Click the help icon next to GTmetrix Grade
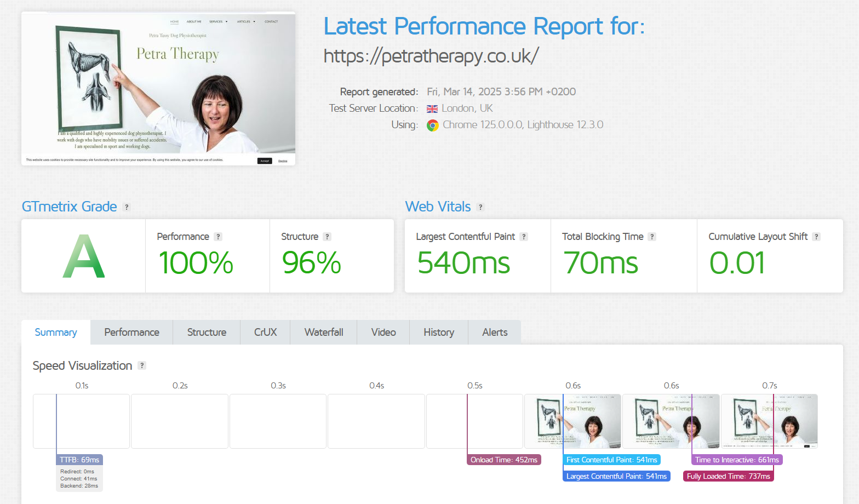The height and width of the screenshot is (504, 859). (x=127, y=207)
